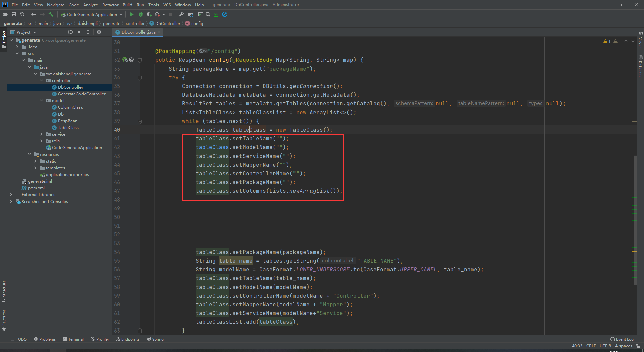The height and width of the screenshot is (352, 644).
Task: Click the Save All toolbar icon
Action: 14,14
